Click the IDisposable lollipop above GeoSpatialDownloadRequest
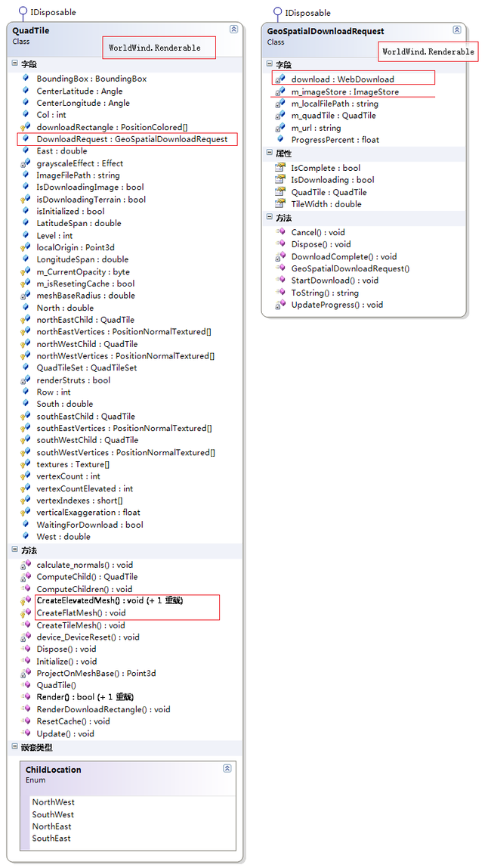Screen dimensions: 491x868 point(277,13)
